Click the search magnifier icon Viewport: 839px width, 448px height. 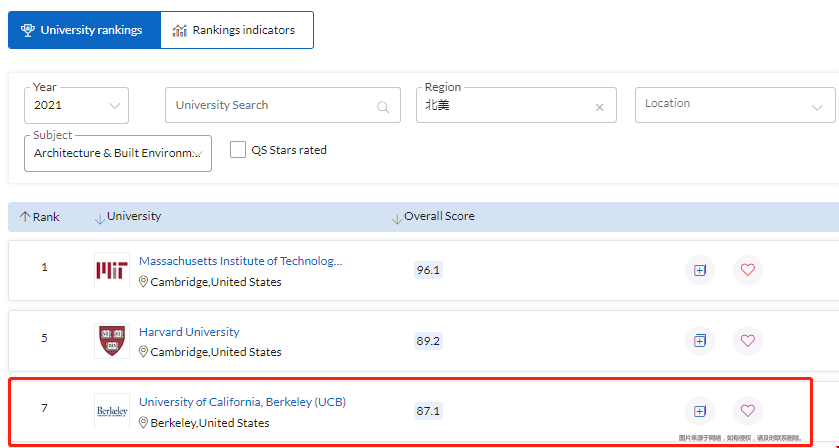coord(383,107)
